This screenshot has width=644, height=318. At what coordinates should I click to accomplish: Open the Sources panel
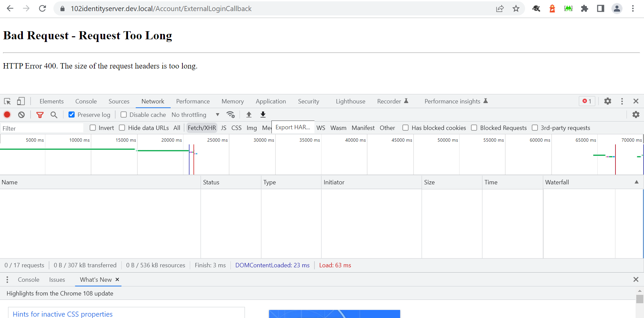click(119, 101)
